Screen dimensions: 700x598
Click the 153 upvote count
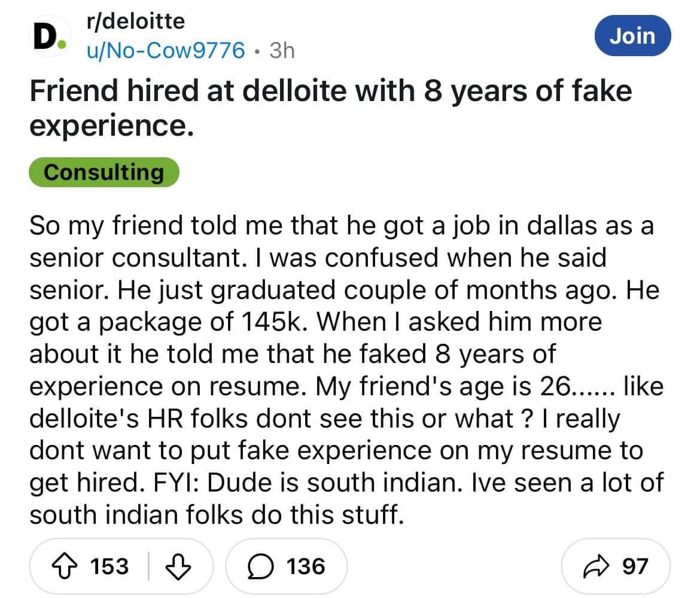click(108, 566)
